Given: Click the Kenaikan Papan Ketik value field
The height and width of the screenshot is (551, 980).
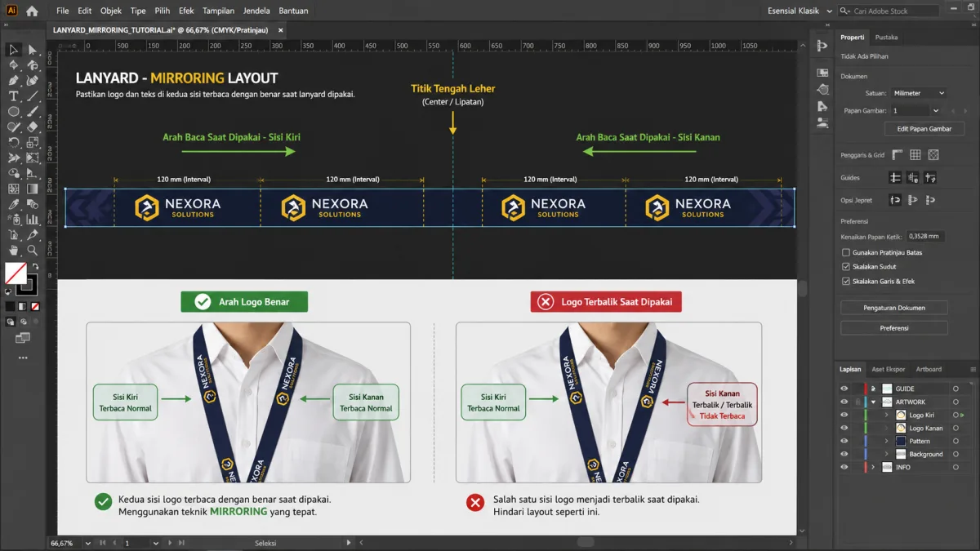Looking at the screenshot, I should click(x=926, y=236).
